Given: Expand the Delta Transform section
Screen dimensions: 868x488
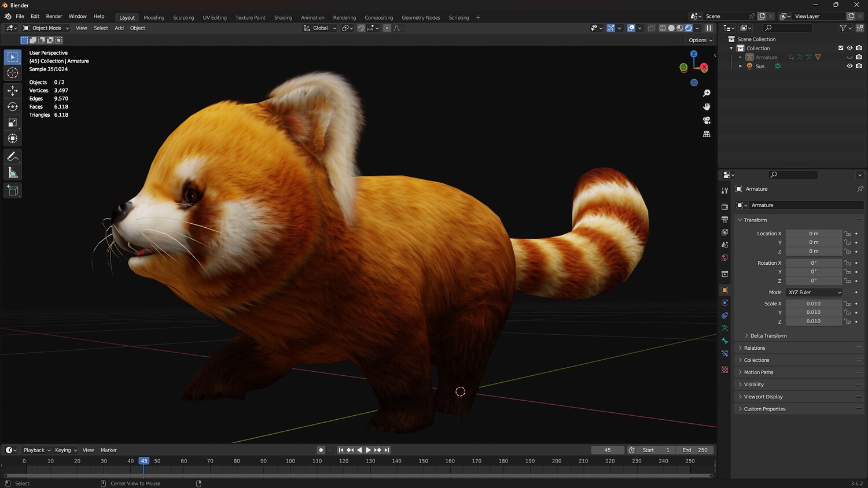Looking at the screenshot, I should click(x=768, y=336).
